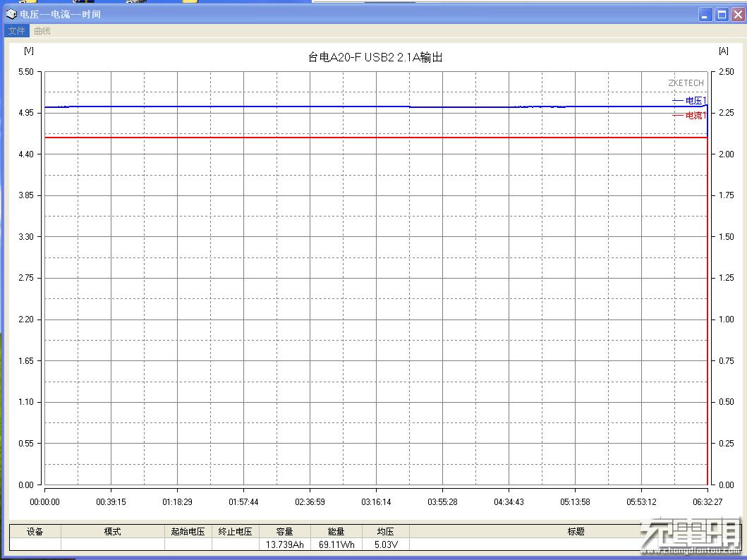The image size is (747, 560).
Task: Maximize the chart window
Action: point(721,13)
